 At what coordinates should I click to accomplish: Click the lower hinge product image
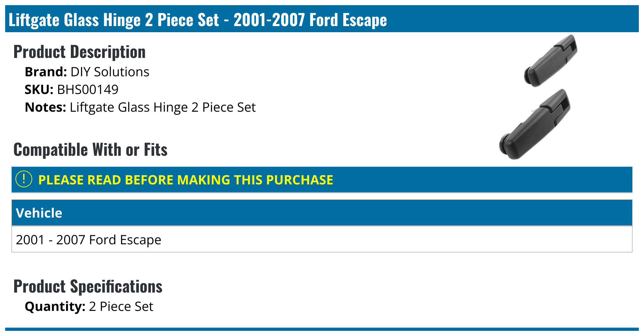coord(535,125)
